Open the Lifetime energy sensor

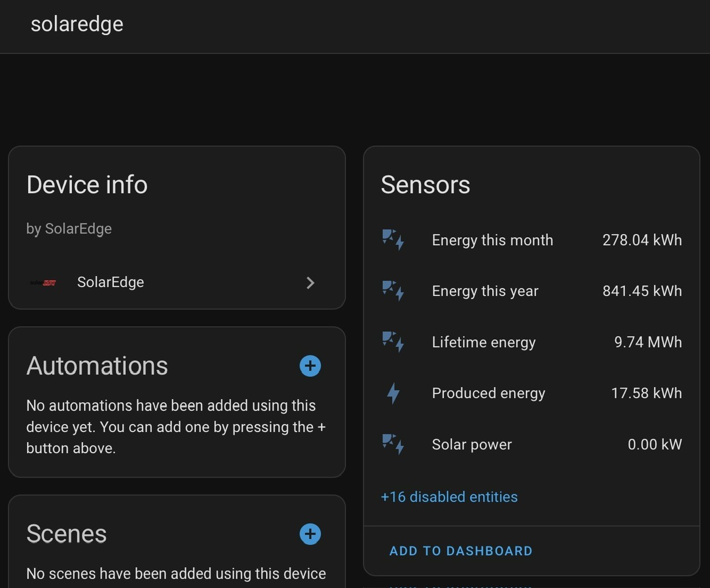pos(531,342)
